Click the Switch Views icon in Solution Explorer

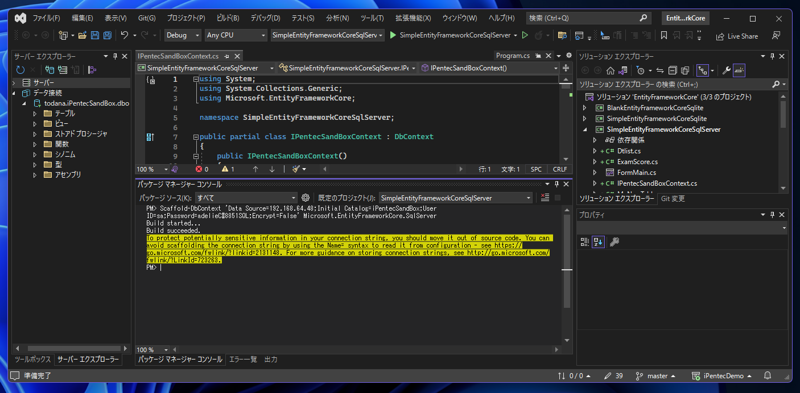click(x=623, y=70)
